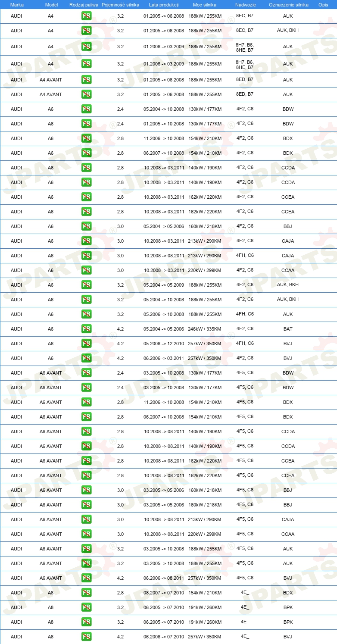This screenshot has height=644, width=337.
Task: Select the '08.2007 -> 07.2010' production years cell
Action: pos(164,593)
